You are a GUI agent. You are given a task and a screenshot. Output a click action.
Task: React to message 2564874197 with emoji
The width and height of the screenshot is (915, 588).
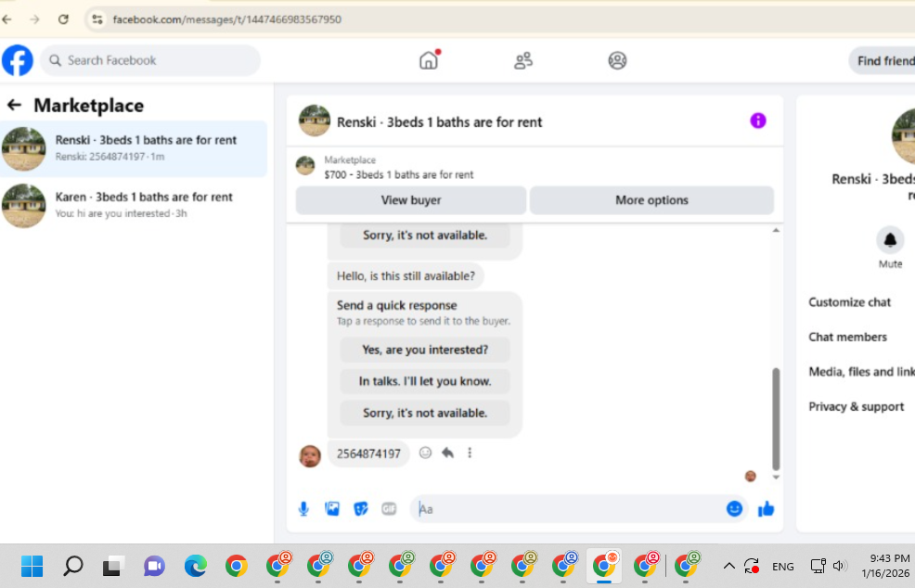click(x=425, y=453)
